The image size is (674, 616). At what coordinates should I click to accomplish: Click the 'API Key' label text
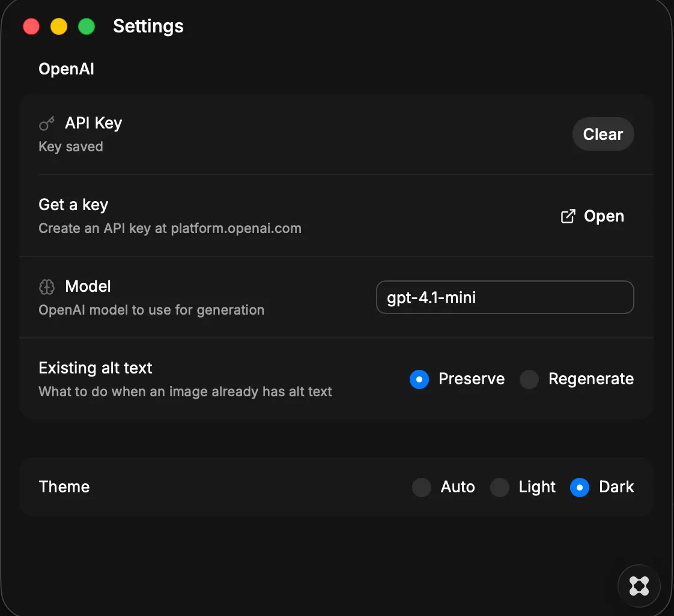(93, 123)
